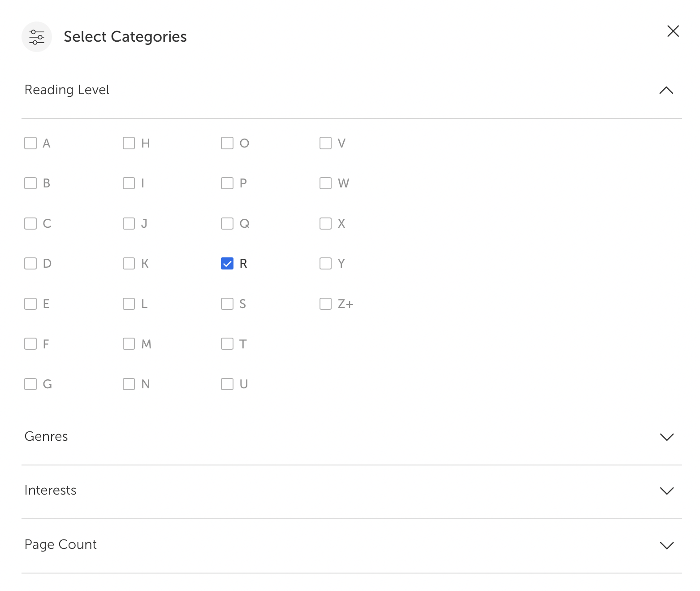Image resolution: width=700 pixels, height=591 pixels.
Task: Check reading level C
Action: pyautogui.click(x=30, y=223)
